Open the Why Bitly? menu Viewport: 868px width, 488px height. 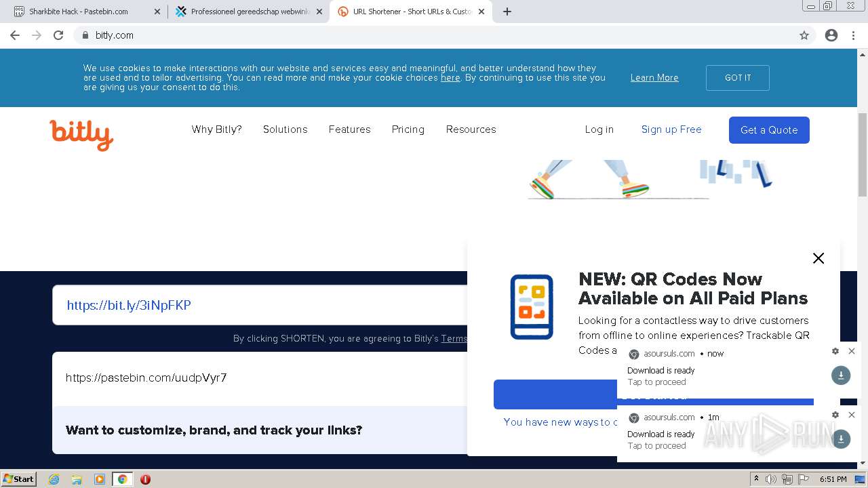pos(216,129)
